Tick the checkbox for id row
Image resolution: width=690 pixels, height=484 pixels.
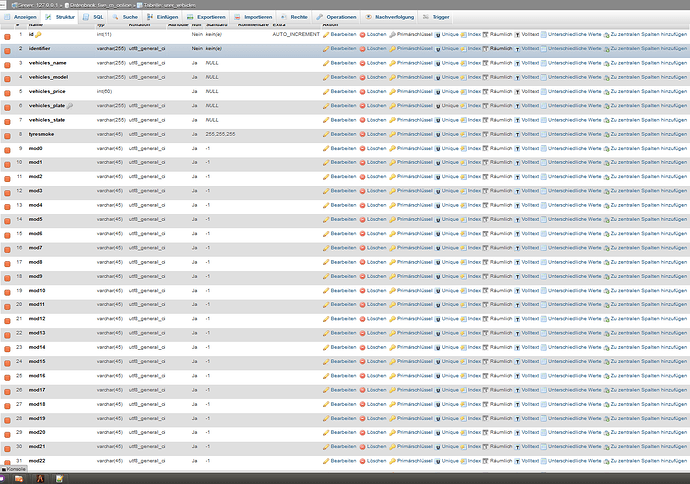[x=7, y=37]
